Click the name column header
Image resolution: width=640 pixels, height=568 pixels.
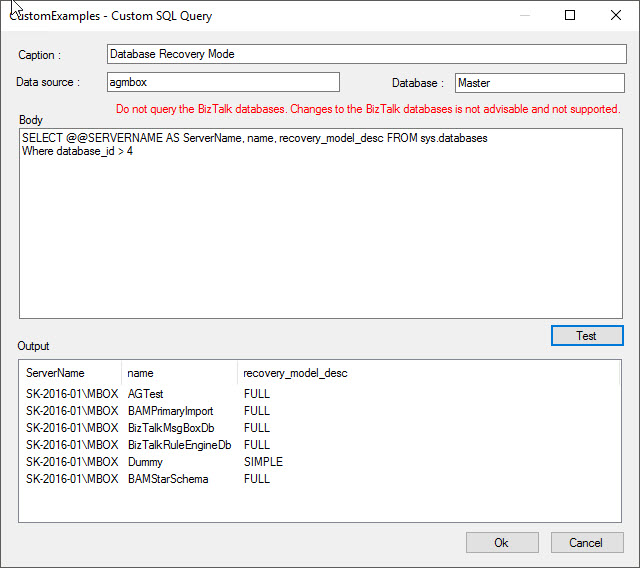coord(141,373)
